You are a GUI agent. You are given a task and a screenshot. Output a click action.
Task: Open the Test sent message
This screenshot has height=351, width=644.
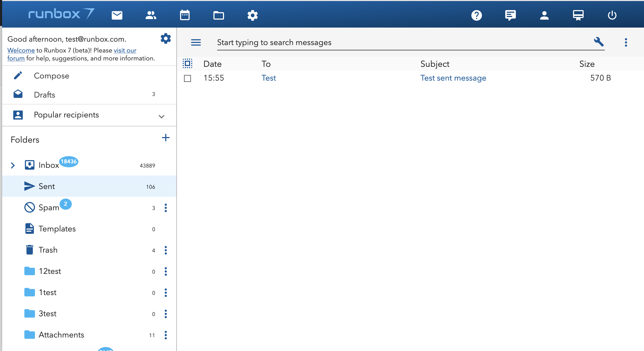(x=453, y=78)
